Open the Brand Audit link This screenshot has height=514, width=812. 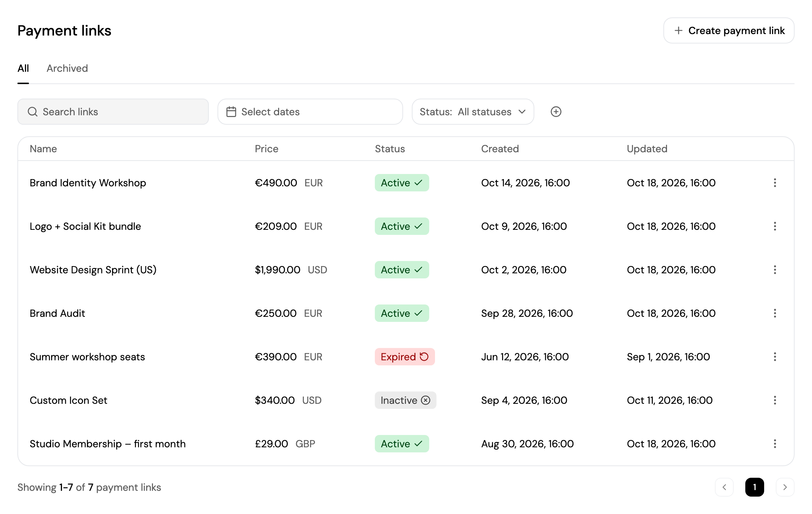[x=57, y=313]
